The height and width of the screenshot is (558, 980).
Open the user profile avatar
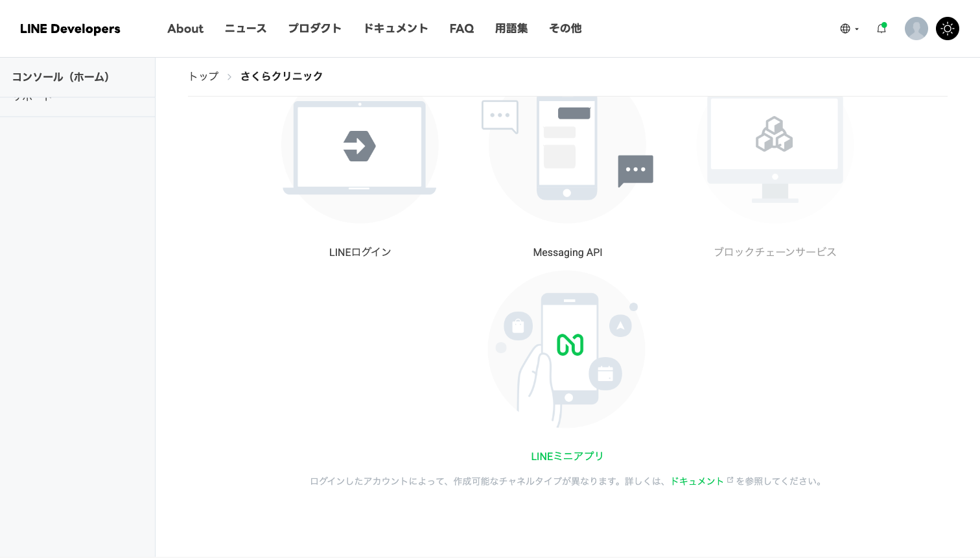[916, 29]
